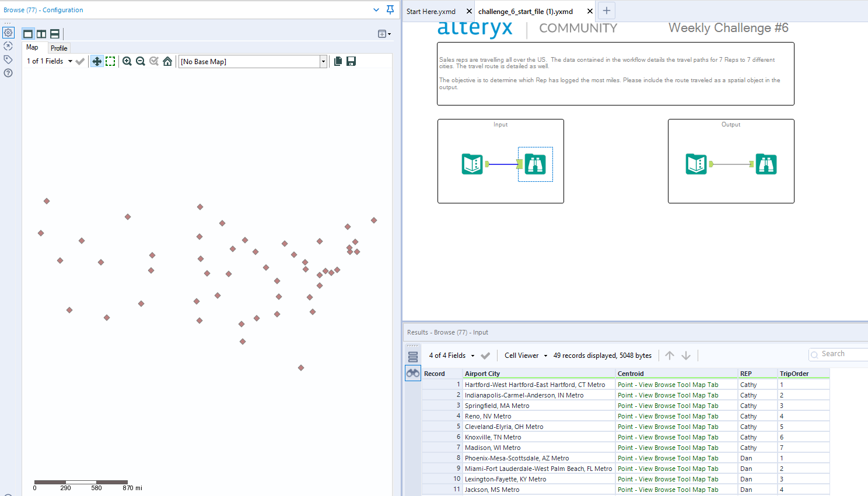
Task: Click Centroid link for Reno, NV Metro
Action: [668, 416]
